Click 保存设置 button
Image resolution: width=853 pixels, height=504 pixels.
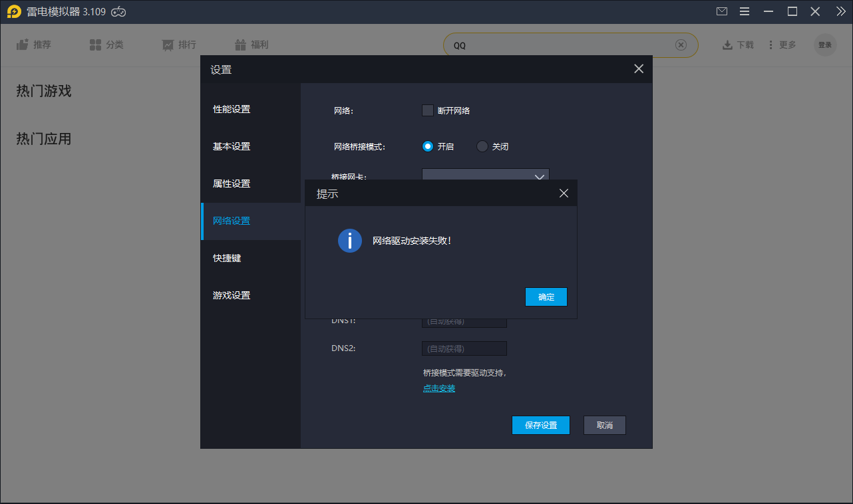pyautogui.click(x=540, y=426)
